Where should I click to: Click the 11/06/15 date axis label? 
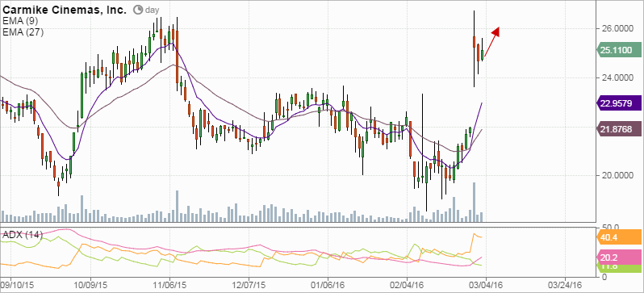170,284
